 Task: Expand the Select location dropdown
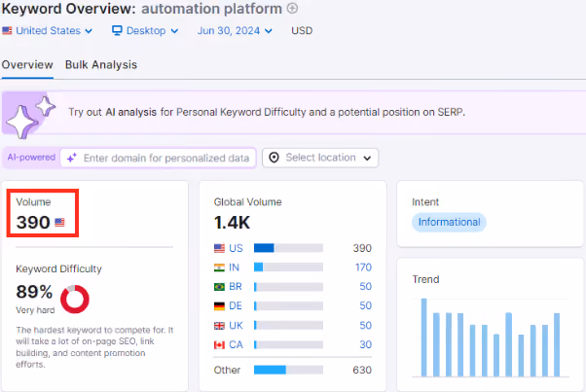pyautogui.click(x=320, y=158)
